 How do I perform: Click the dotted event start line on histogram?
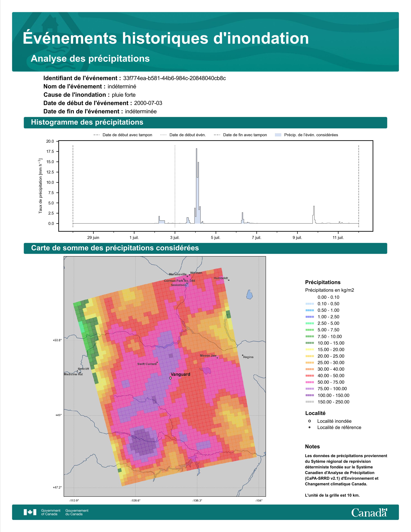(x=175, y=186)
